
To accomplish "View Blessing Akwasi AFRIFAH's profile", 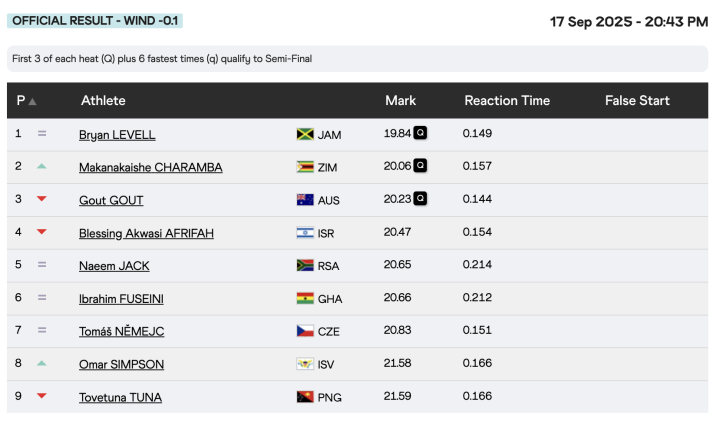I will 146,233.
